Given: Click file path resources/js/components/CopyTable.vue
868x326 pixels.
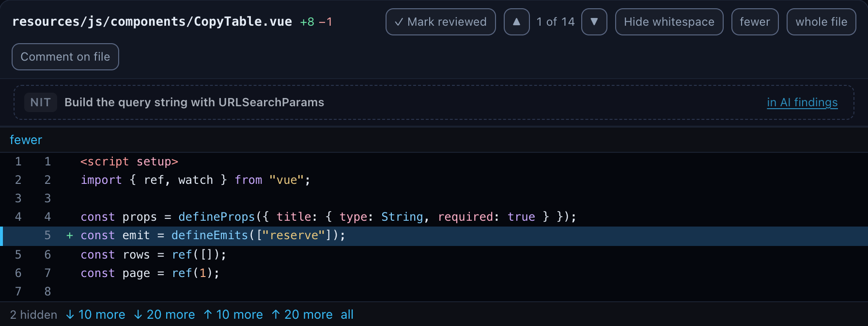Looking at the screenshot, I should click(152, 22).
